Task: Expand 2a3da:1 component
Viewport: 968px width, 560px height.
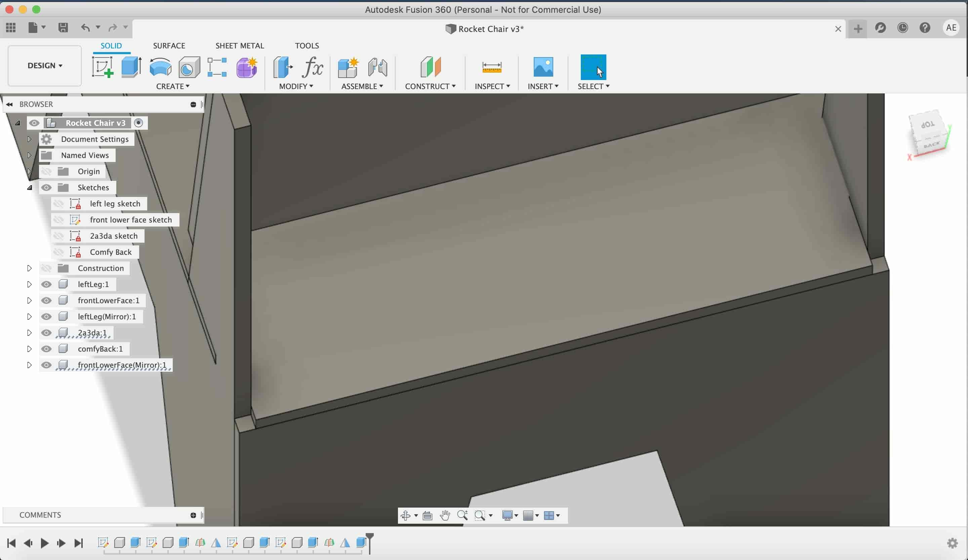Action: pyautogui.click(x=29, y=333)
